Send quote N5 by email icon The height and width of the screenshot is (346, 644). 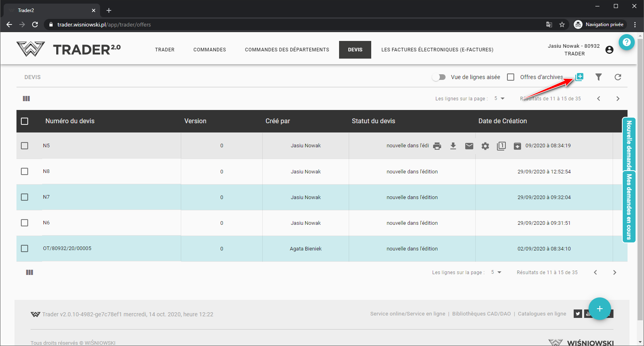tap(469, 146)
